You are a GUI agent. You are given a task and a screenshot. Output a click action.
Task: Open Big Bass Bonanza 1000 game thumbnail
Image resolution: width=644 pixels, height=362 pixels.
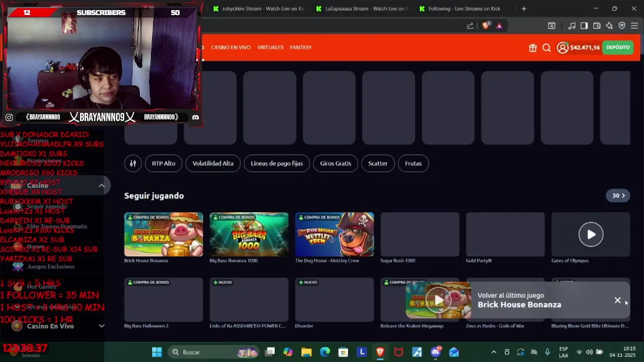coord(249,234)
